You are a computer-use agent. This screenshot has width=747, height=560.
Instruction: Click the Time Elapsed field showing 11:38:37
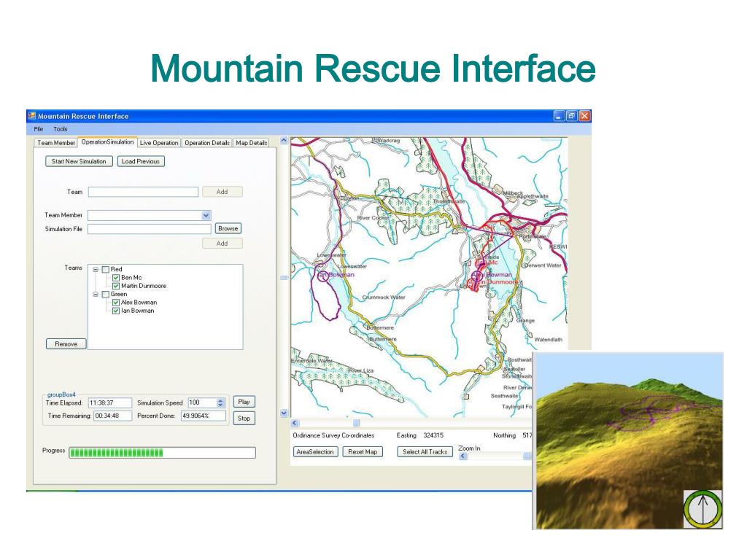pyautogui.click(x=109, y=402)
